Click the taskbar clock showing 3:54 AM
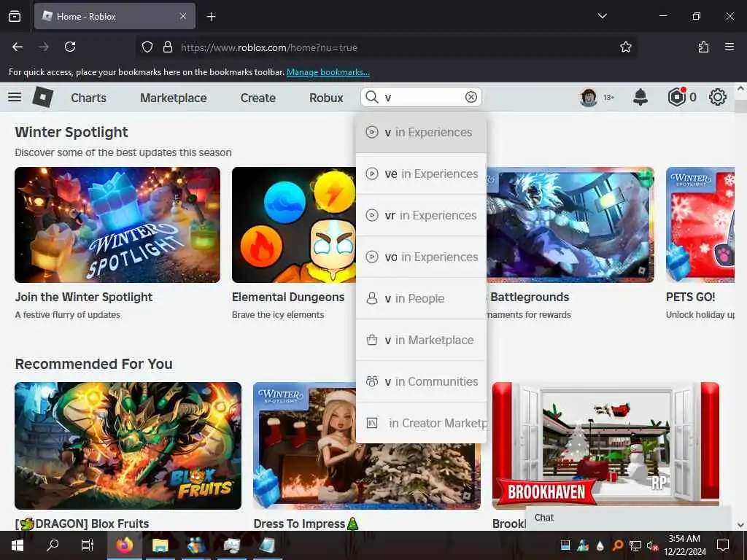Viewport: 747px width, 560px height. (x=684, y=545)
